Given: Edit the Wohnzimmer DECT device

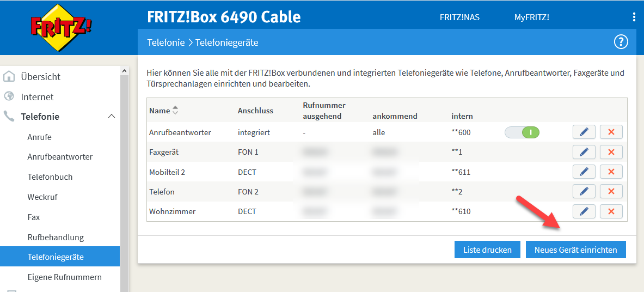Looking at the screenshot, I should click(584, 211).
